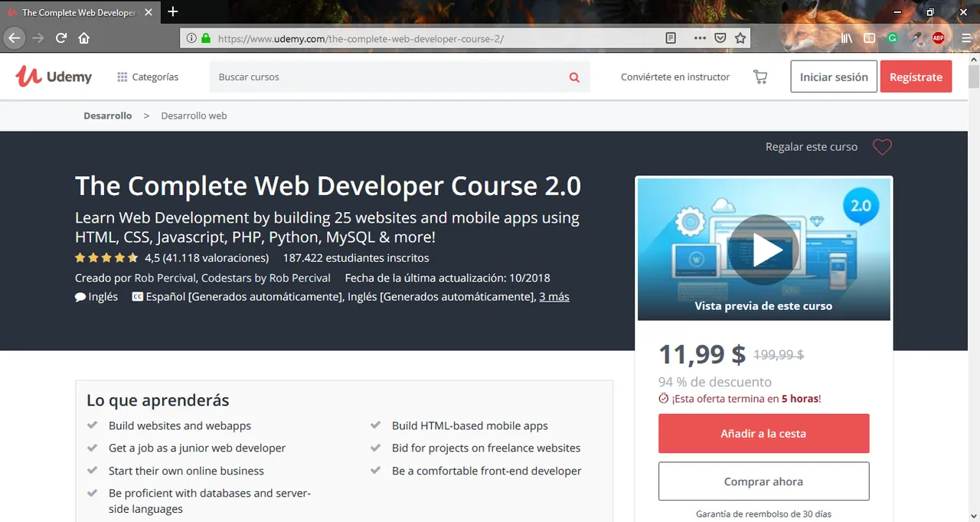The height and width of the screenshot is (522, 980).
Task: Click the Comprar ahora button
Action: point(763,481)
